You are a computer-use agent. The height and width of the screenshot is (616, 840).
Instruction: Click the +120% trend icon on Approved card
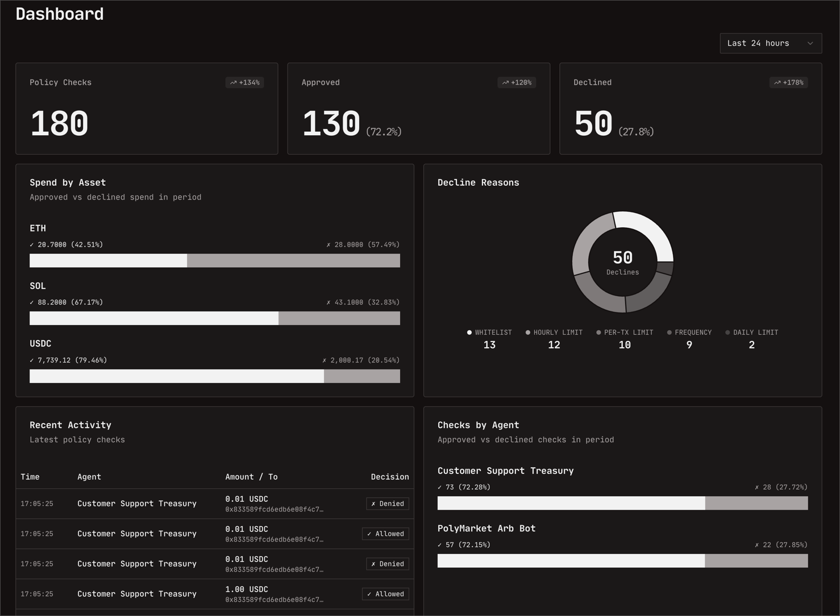tap(505, 82)
